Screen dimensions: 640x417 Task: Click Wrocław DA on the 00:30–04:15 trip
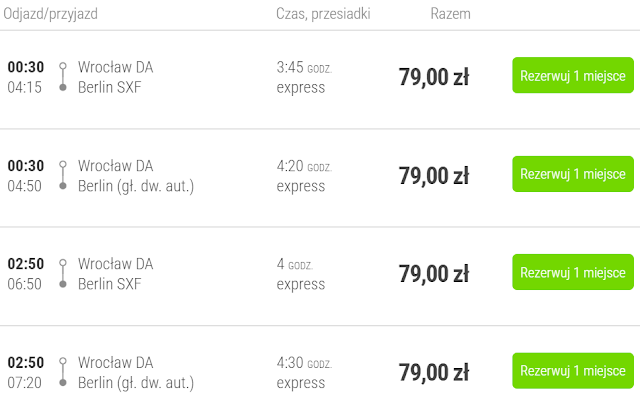tap(115, 67)
